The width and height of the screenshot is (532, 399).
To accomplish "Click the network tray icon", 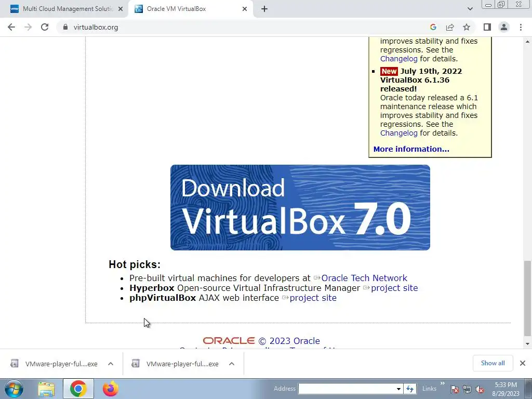I will [x=467, y=389].
